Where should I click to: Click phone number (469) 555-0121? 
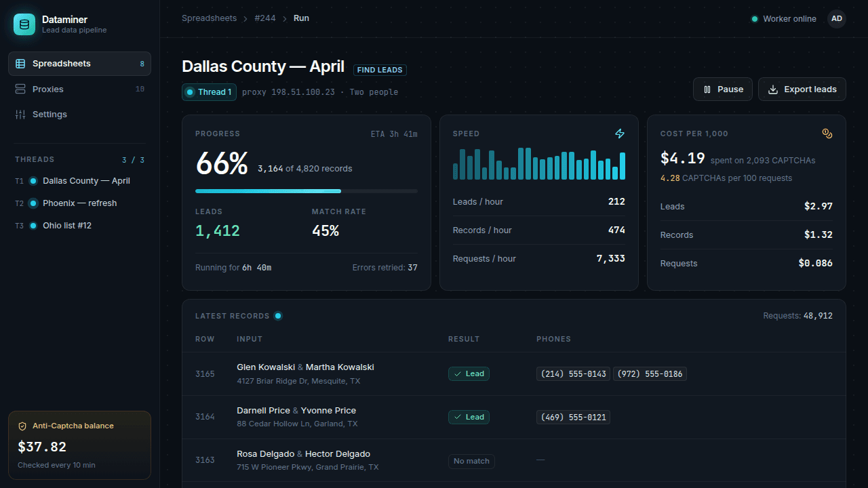tap(574, 418)
